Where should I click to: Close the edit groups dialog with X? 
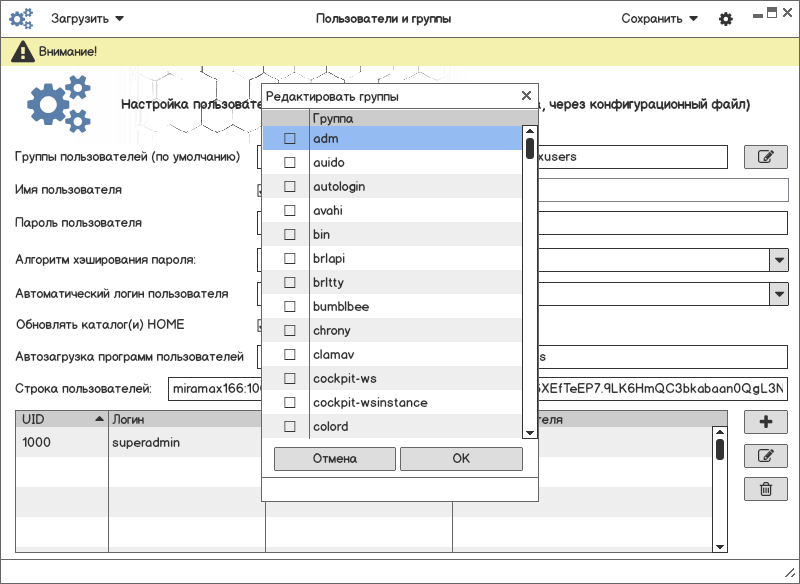527,96
